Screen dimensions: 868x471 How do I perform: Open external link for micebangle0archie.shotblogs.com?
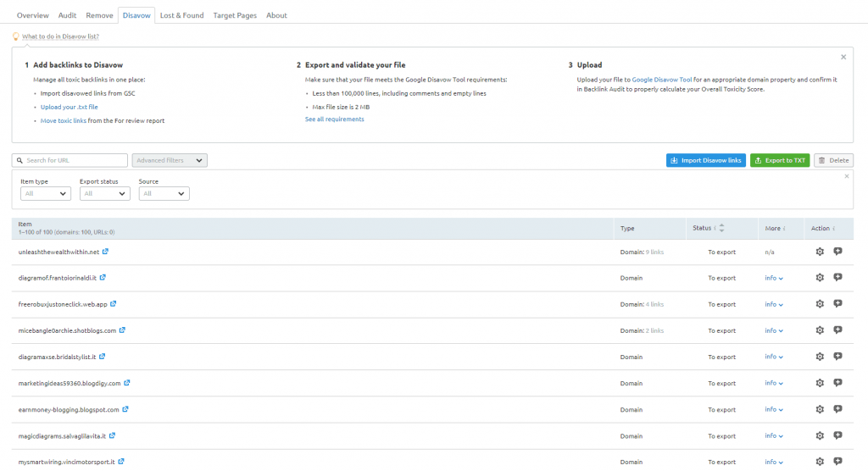(122, 330)
